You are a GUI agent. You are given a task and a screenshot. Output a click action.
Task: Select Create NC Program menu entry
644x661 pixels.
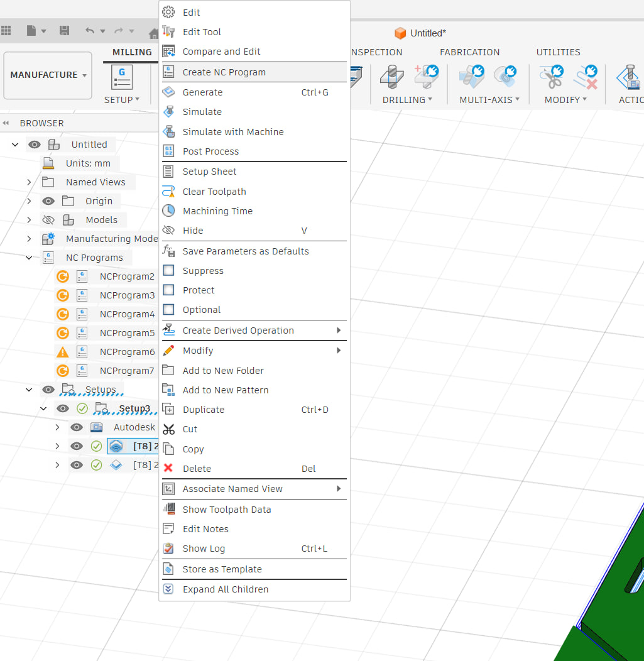(254, 72)
